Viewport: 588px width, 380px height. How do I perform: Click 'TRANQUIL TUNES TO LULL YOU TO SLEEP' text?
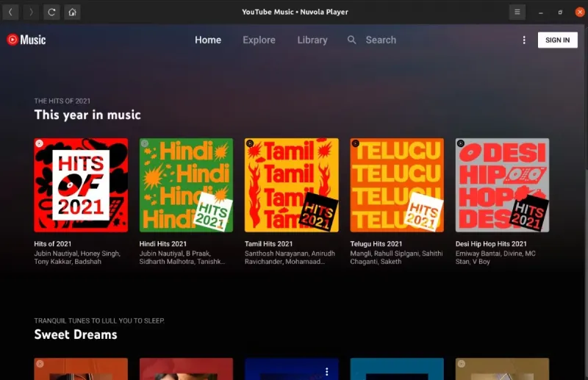[x=99, y=320]
